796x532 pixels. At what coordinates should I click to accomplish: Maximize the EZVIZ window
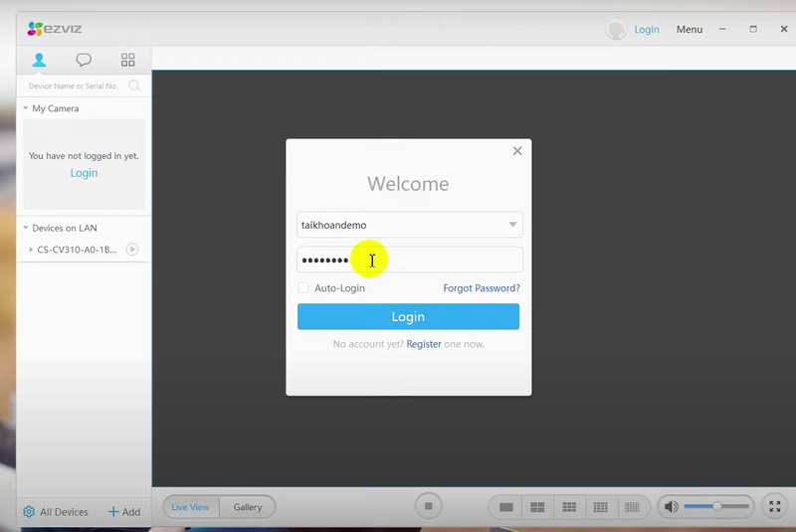[x=753, y=30]
